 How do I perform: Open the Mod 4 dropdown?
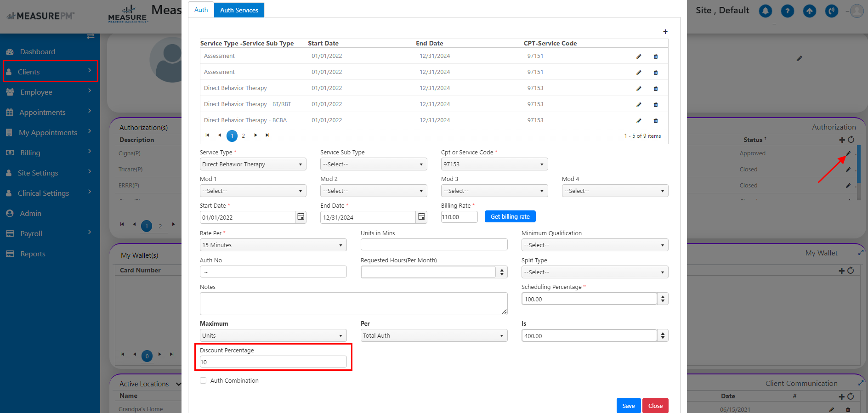(615, 191)
